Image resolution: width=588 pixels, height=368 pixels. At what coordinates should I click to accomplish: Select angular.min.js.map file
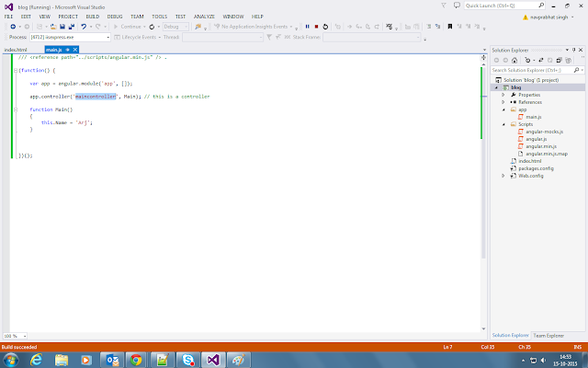coord(547,154)
